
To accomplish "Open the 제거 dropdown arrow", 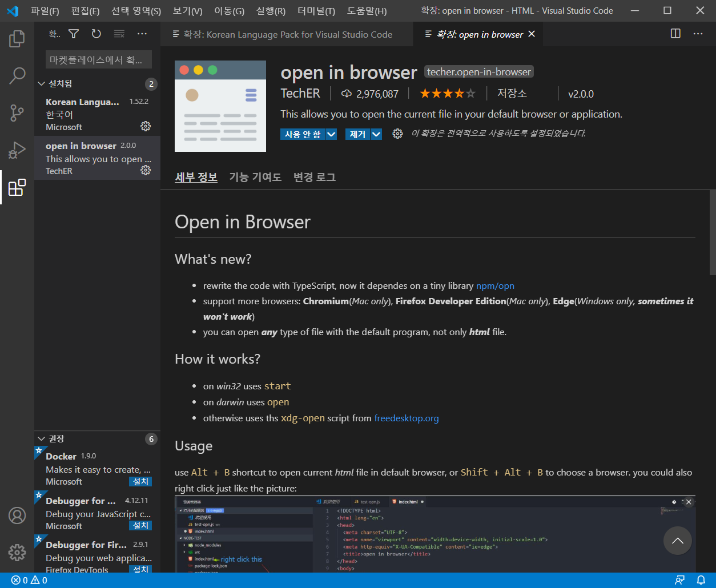I will coord(376,134).
